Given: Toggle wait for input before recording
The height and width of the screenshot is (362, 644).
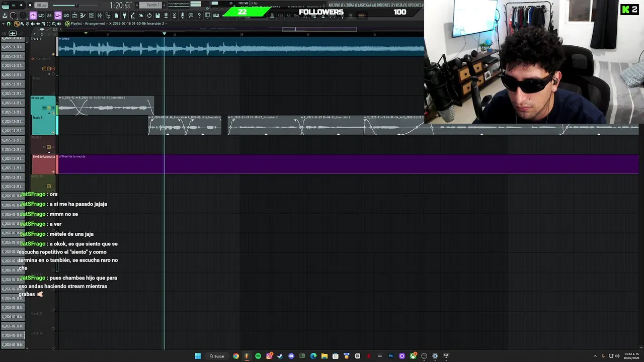Looking at the screenshot, I should coord(41,16).
